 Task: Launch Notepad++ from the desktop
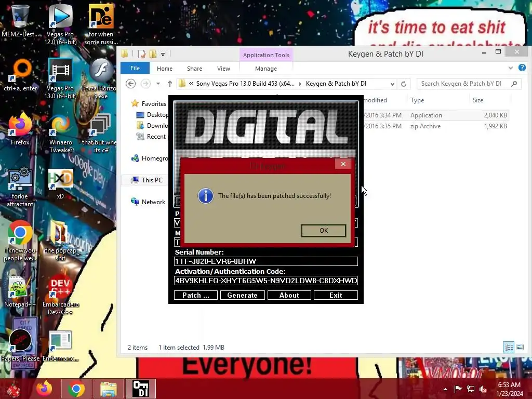(20, 292)
